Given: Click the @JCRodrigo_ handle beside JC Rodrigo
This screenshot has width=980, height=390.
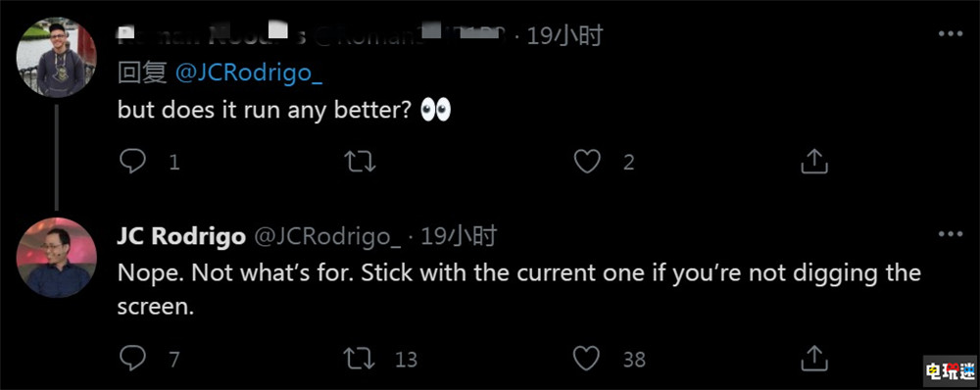Looking at the screenshot, I should pyautogui.click(x=326, y=236).
